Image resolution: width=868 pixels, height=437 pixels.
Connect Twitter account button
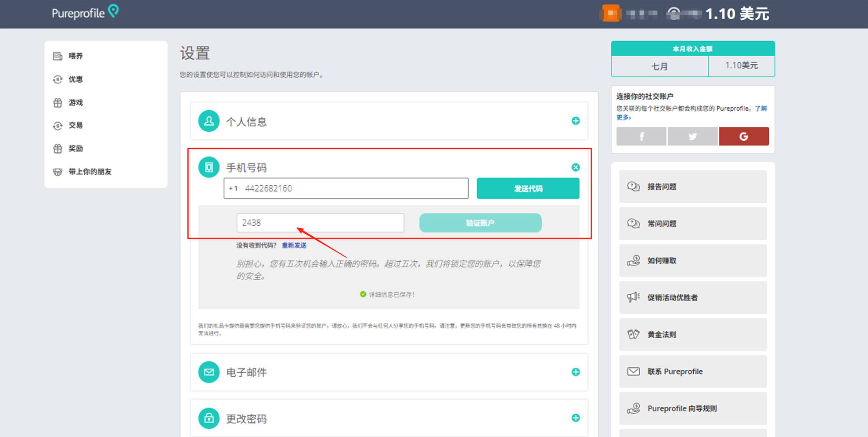692,137
